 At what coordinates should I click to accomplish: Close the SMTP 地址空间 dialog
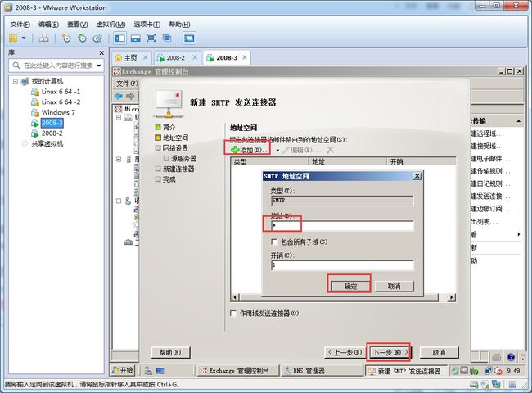[417, 176]
